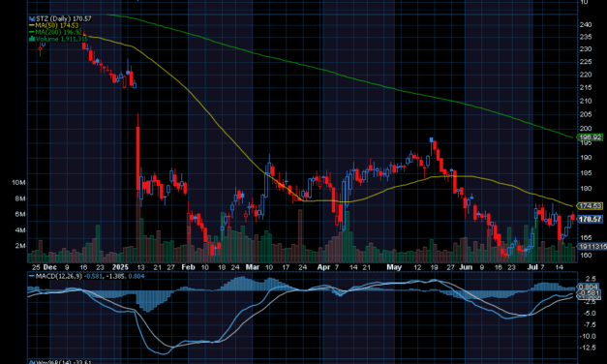Click the green bars icon beside Volume
Screen dimensions: 607x364
pyautogui.click(x=32, y=39)
